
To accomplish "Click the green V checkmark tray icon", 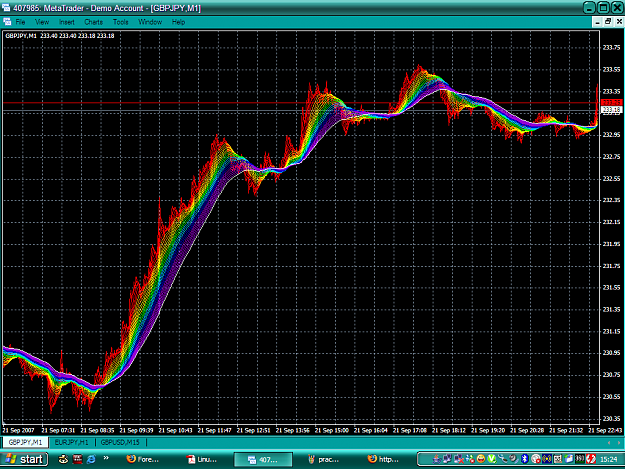I will pyautogui.click(x=492, y=459).
